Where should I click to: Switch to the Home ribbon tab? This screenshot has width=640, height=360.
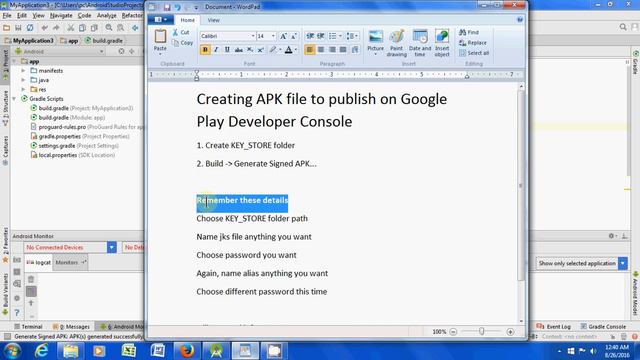pos(187,20)
